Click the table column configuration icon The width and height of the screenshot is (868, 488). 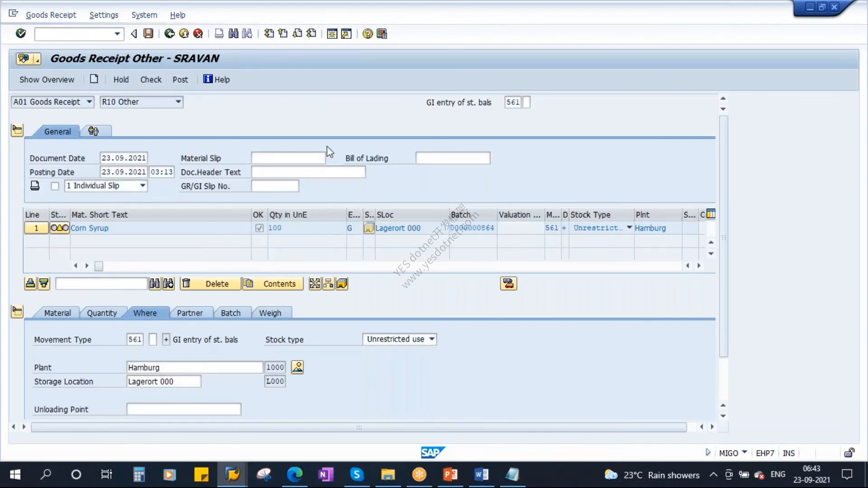(711, 214)
